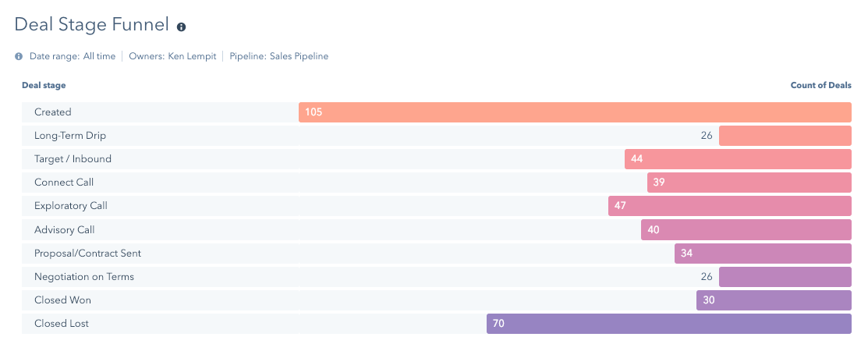The width and height of the screenshot is (868, 344).
Task: Select the Target / Inbound bar showing 44
Action: pos(738,159)
